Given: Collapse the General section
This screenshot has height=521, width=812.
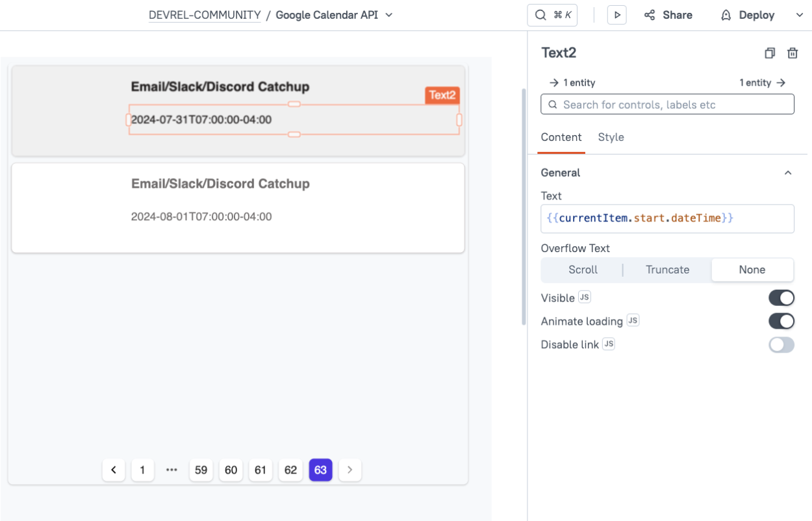Looking at the screenshot, I should (788, 172).
